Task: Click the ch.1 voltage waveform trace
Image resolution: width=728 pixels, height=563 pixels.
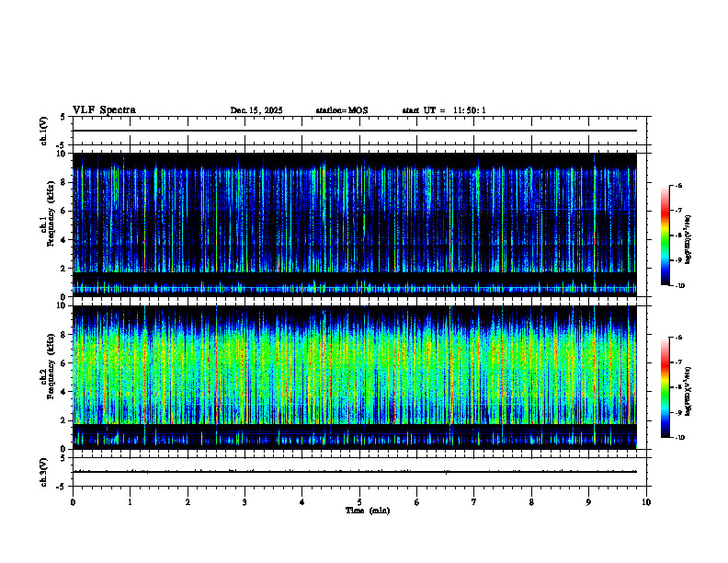Action: click(355, 131)
